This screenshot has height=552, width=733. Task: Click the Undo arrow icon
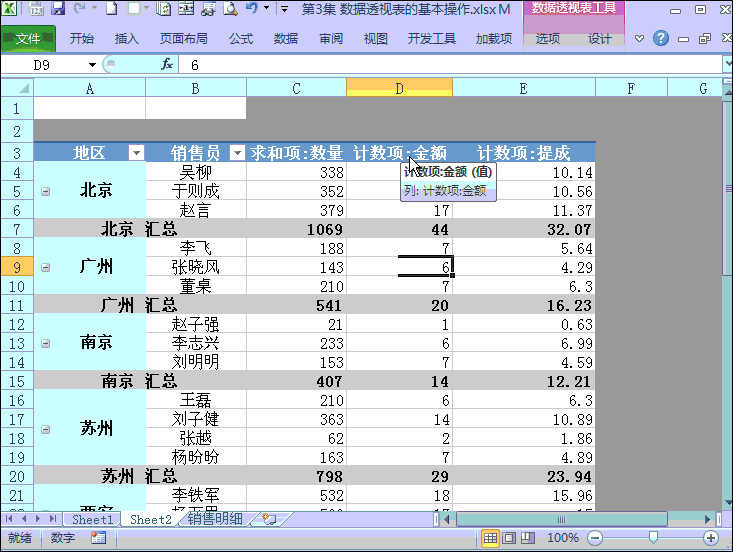pyautogui.click(x=252, y=8)
